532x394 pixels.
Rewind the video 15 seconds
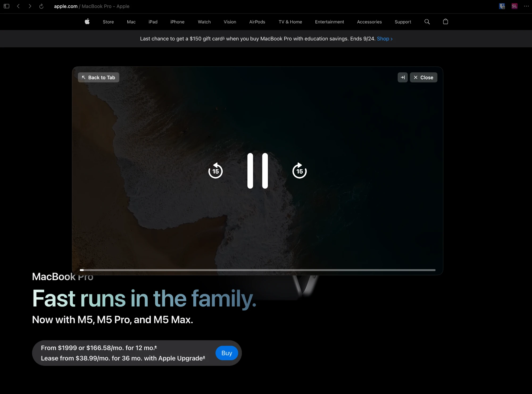tap(215, 171)
